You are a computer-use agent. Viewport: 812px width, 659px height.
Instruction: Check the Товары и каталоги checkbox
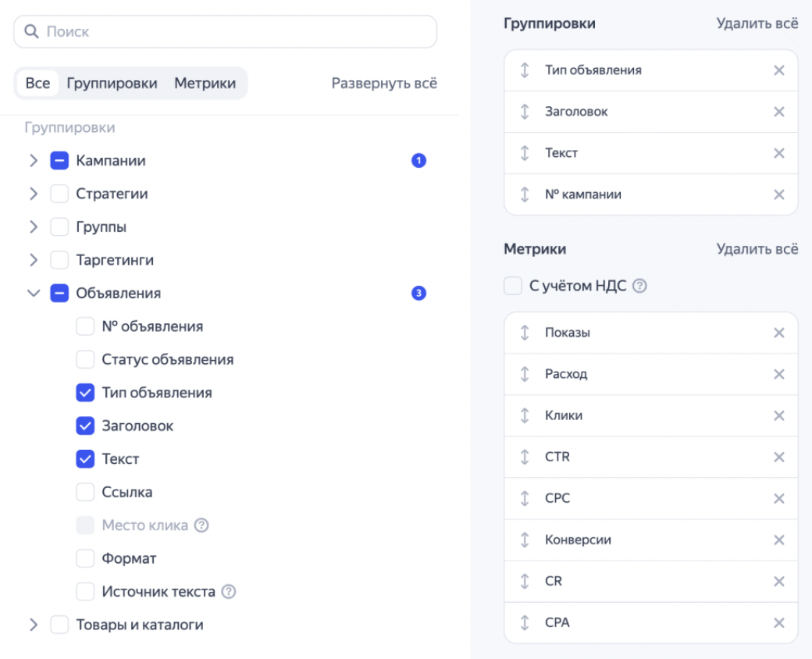(59, 625)
